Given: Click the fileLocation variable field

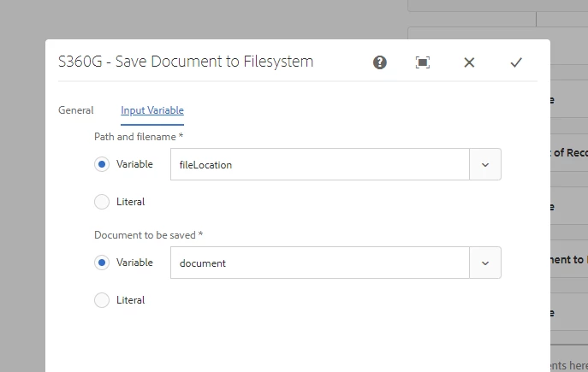Looking at the screenshot, I should (320, 164).
